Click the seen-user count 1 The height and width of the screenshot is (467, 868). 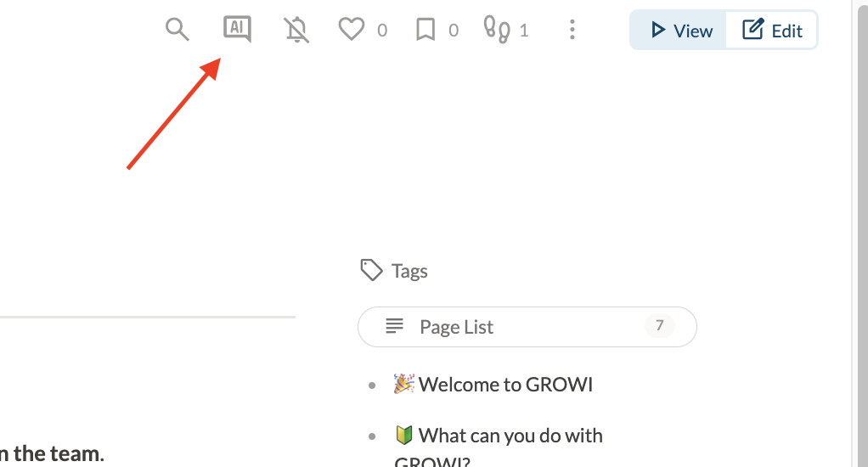coord(524,31)
